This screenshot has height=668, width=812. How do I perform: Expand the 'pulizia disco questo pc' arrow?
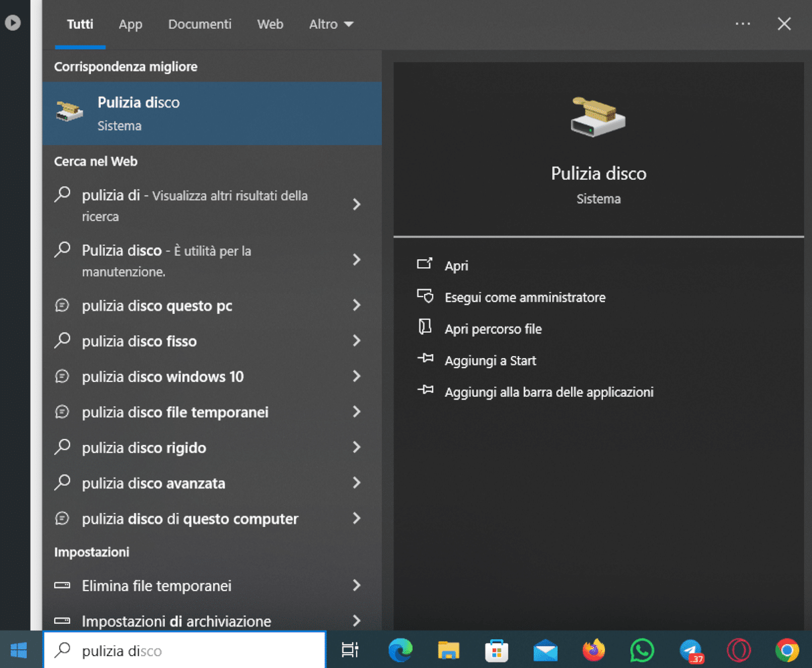pyautogui.click(x=357, y=305)
